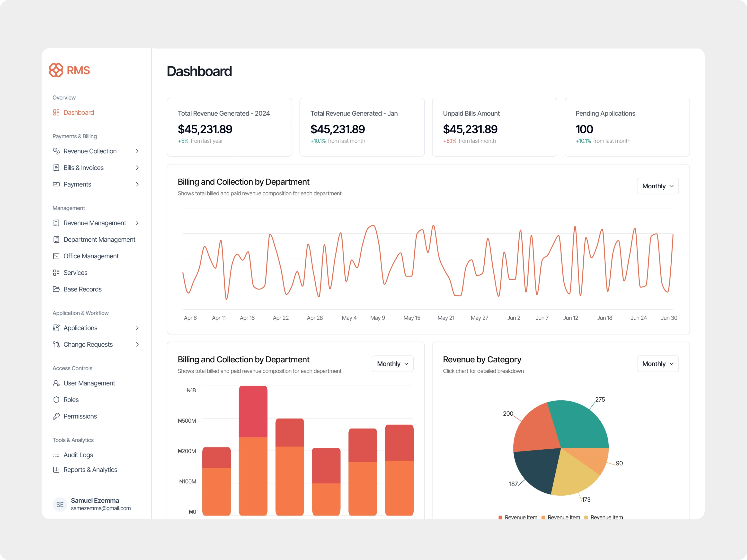Image resolution: width=747 pixels, height=560 pixels.
Task: Open Department Management menu item
Action: click(99, 239)
